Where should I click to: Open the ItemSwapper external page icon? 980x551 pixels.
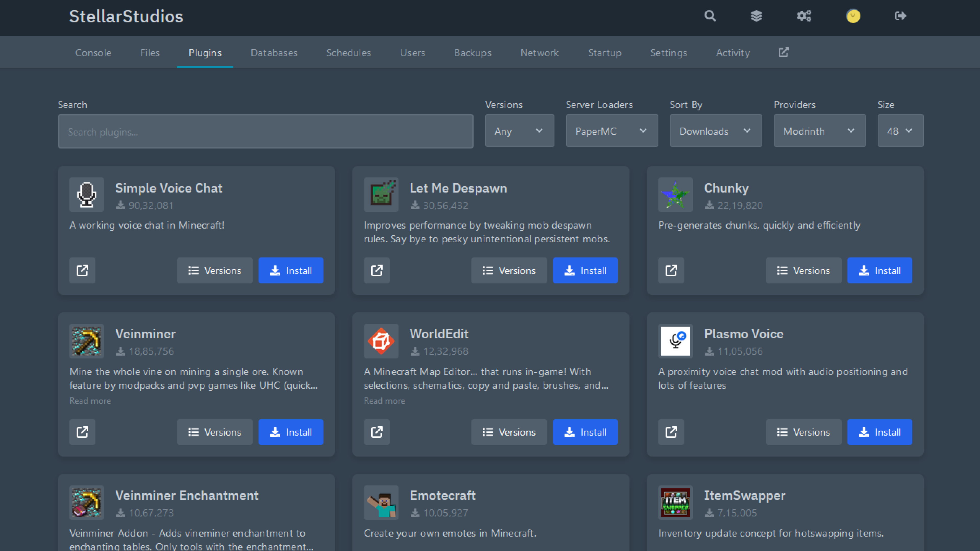pos(671,548)
